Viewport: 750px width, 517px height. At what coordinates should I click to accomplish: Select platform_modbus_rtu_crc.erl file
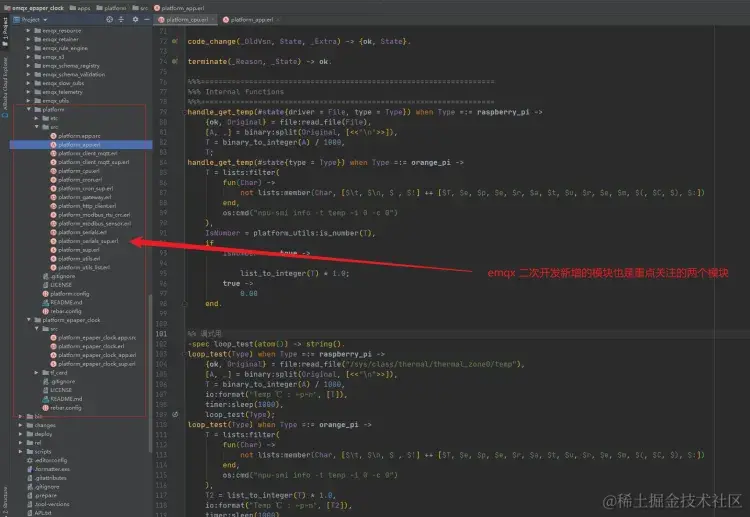(x=90, y=215)
